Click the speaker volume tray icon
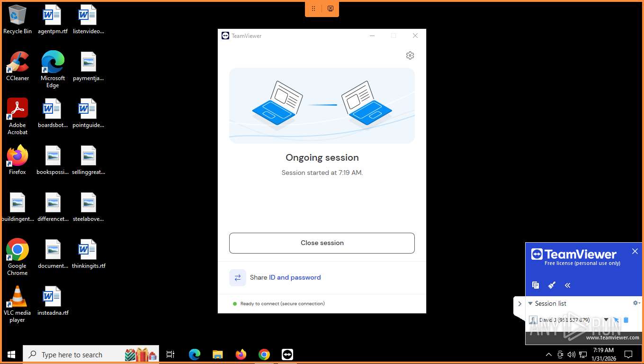The width and height of the screenshot is (644, 364). (x=572, y=355)
